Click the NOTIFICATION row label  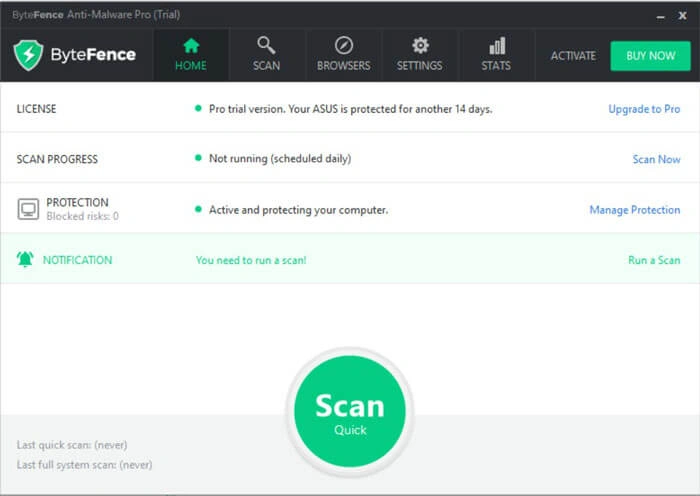77,260
